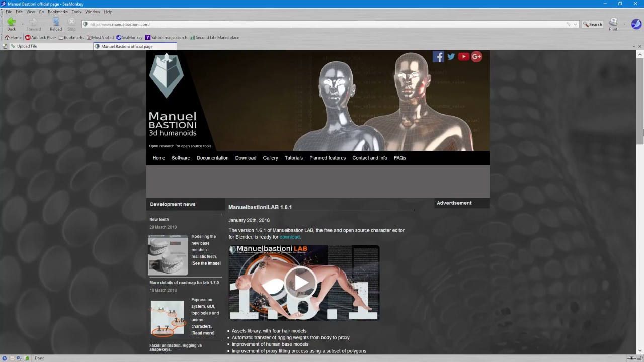Open the Adblock Plus toolbar menu
644x362 pixels.
tap(40, 37)
